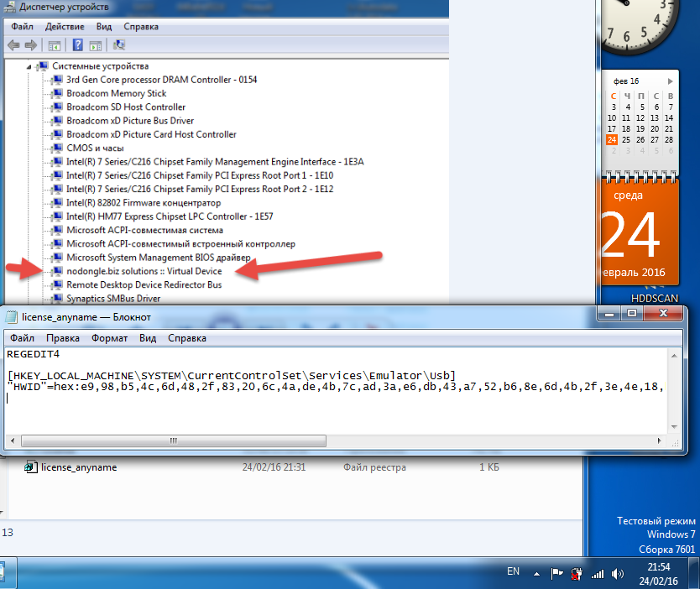Select CMOS и часы device
Screen dimensions: 700x589
tap(95, 149)
